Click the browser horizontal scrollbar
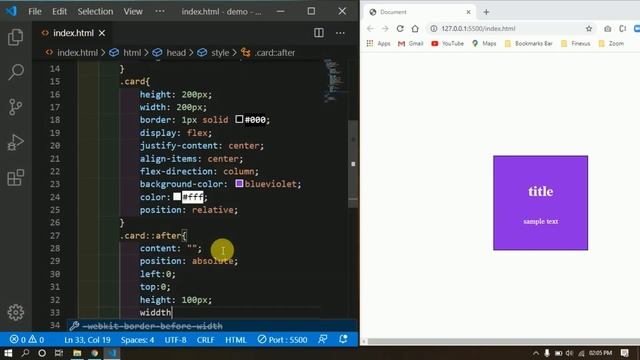 tap(503, 341)
